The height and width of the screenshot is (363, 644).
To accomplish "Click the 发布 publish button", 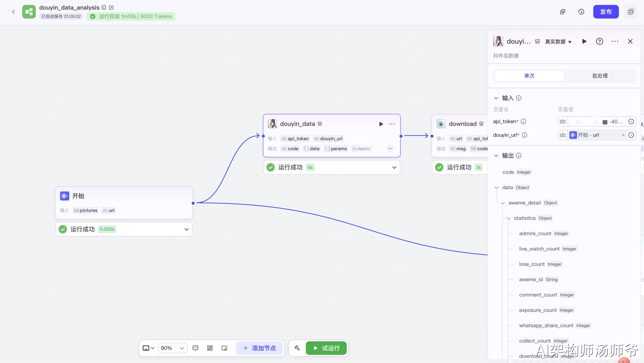I will point(606,12).
